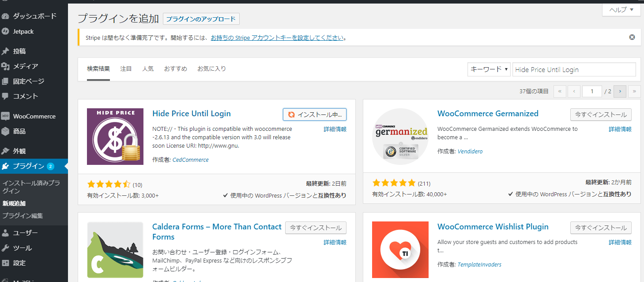Open the プラグイン sidebar menu item
This screenshot has width=644, height=282.
(x=34, y=166)
